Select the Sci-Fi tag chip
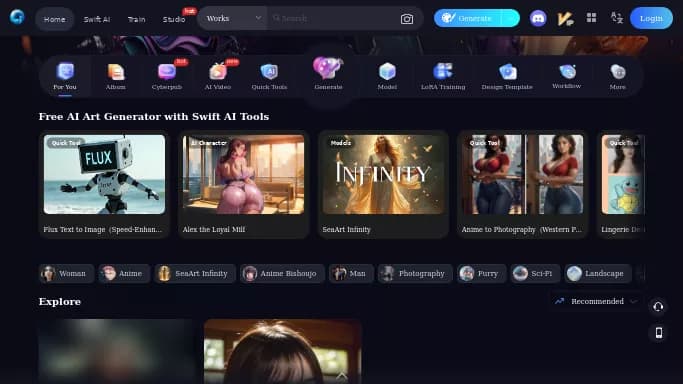683x384 pixels. click(535, 273)
